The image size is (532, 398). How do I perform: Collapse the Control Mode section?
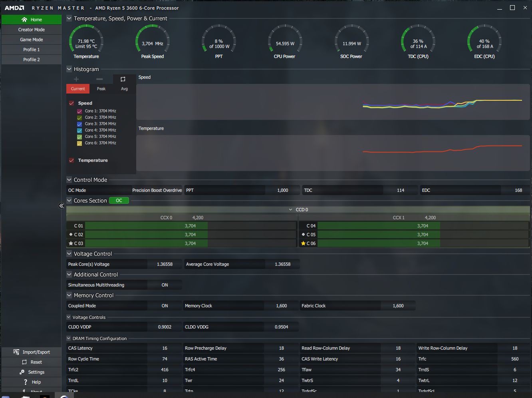[x=69, y=180]
